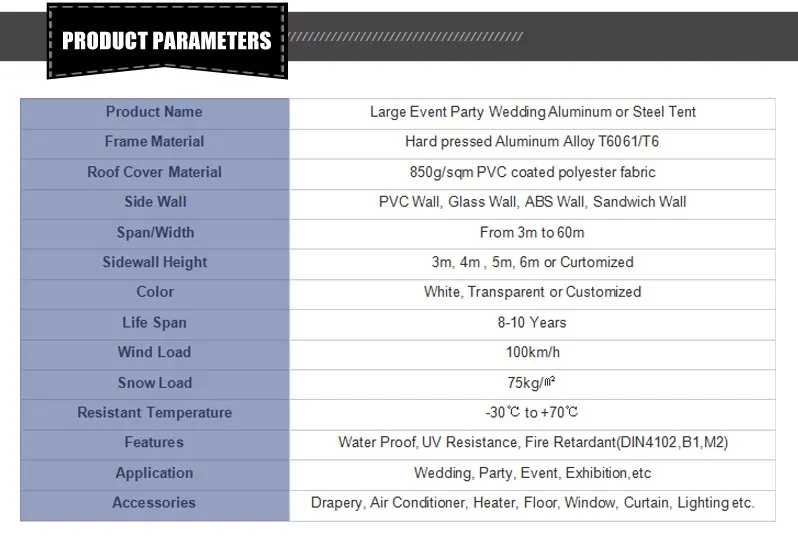Click the PRODUCT PARAMETERS banner heading
Viewport: 798px width, 540px height.
click(x=166, y=41)
